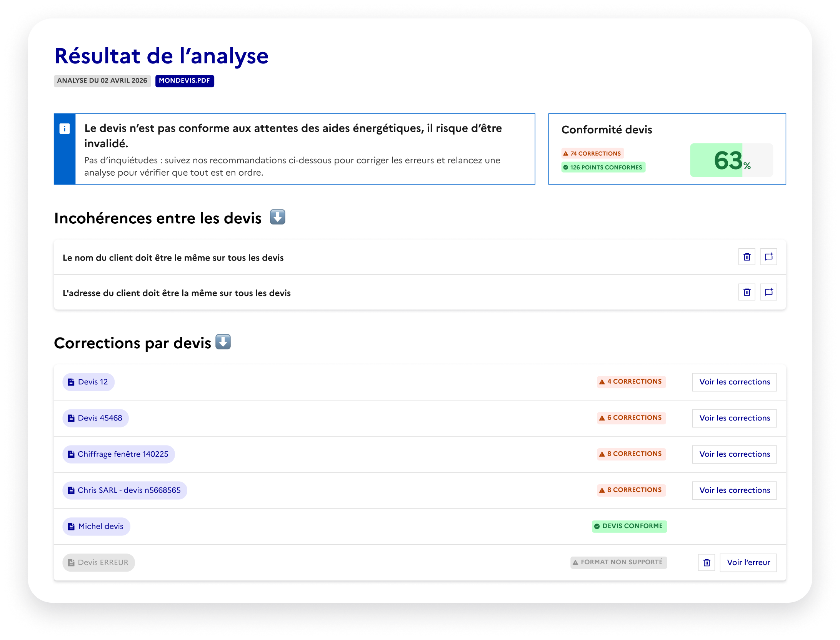Click the Incohérences entre les devis heading
Viewport: 840px width, 640px height.
(x=158, y=218)
